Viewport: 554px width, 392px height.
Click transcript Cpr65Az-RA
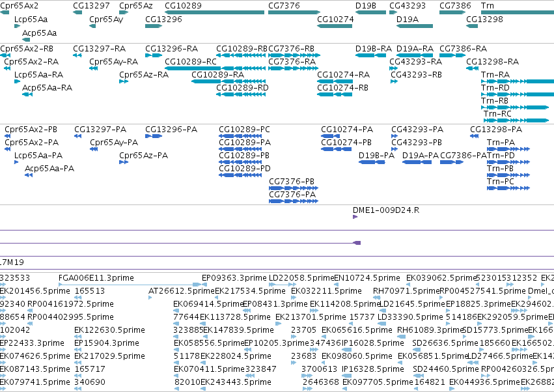click(144, 75)
